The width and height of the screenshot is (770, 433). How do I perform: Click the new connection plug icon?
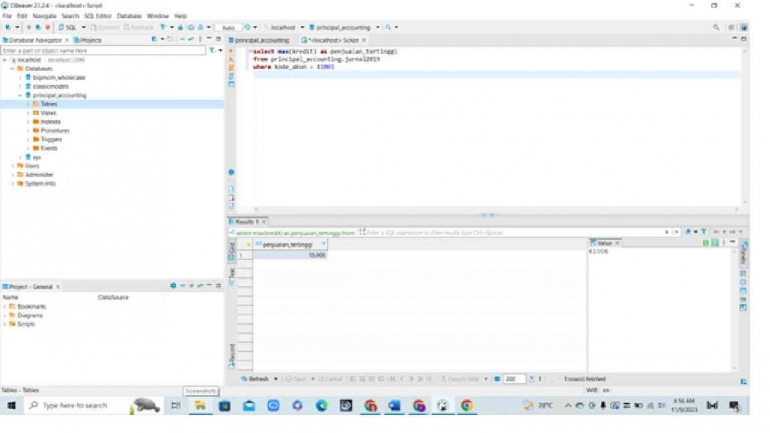[8, 27]
